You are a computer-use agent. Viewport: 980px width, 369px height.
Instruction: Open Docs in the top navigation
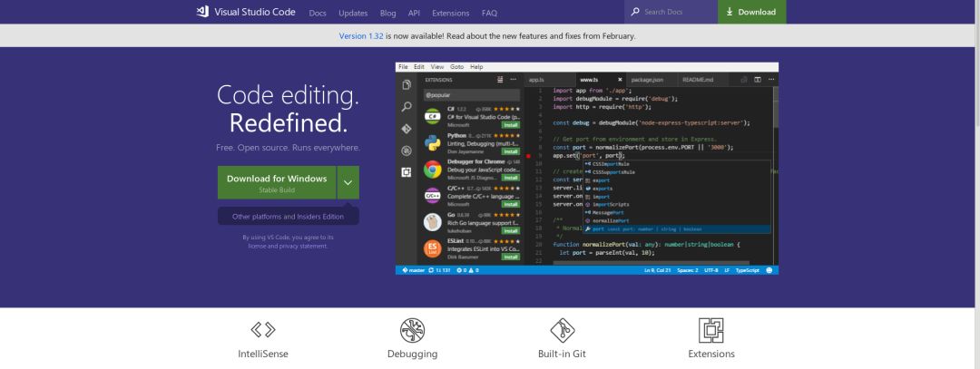[x=318, y=13]
